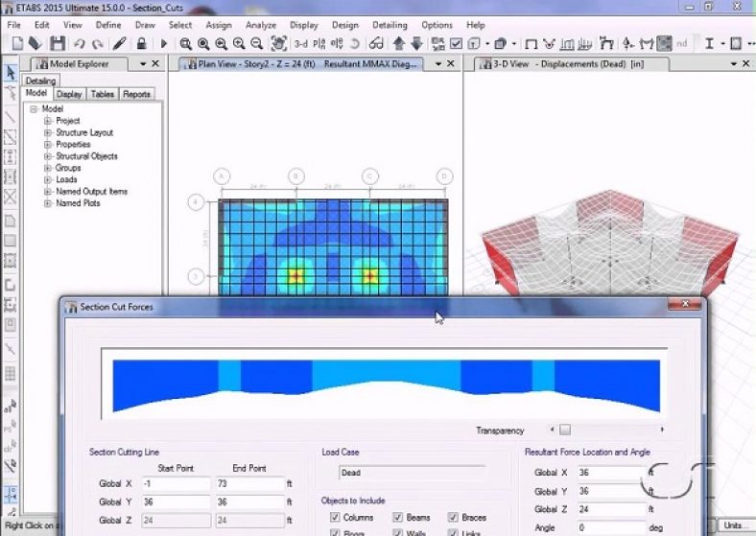756x536 pixels.
Task: Click the Undo arrow icon
Action: [x=80, y=44]
